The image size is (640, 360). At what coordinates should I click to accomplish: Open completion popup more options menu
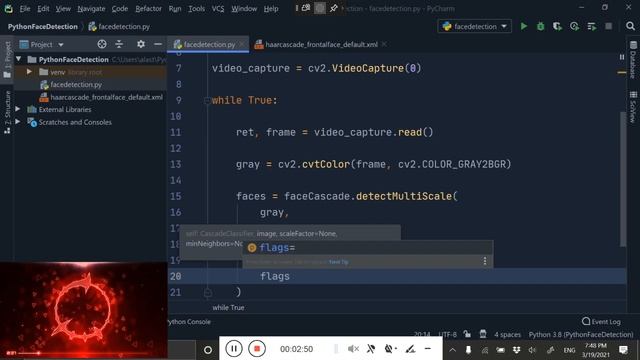(x=485, y=261)
